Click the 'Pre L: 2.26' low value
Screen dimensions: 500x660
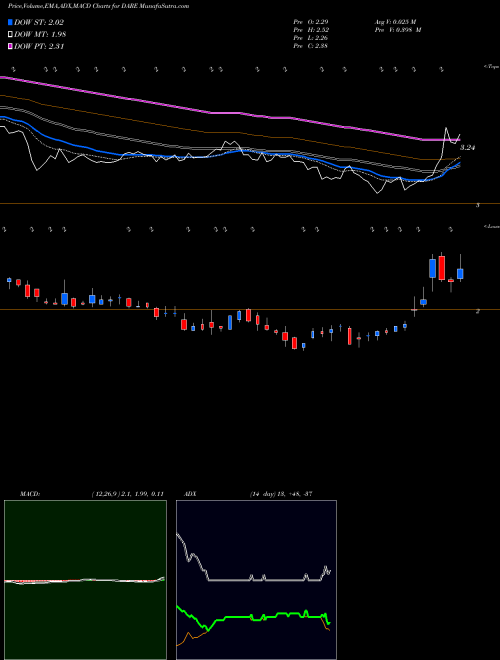coord(311,38)
